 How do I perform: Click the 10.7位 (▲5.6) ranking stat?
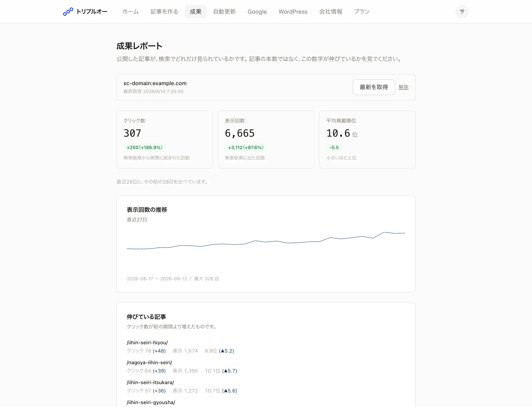[221, 391]
